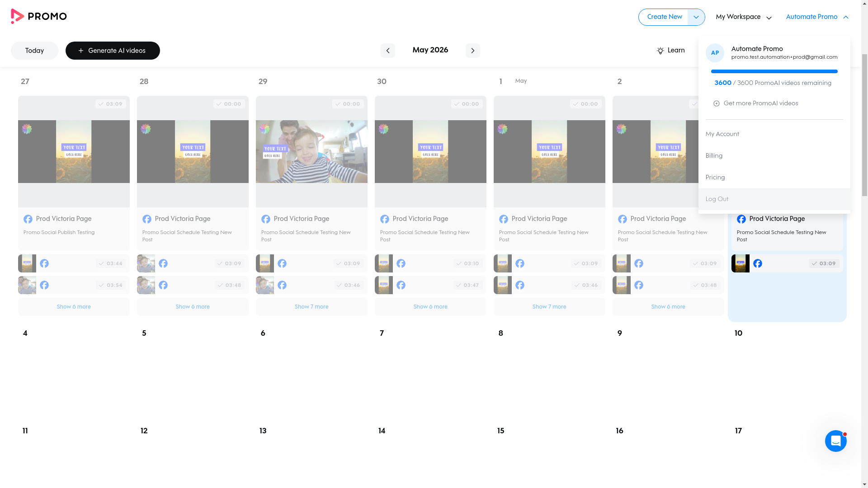Click the page vertical scrollbar
The image size is (868, 488).
[864, 124]
